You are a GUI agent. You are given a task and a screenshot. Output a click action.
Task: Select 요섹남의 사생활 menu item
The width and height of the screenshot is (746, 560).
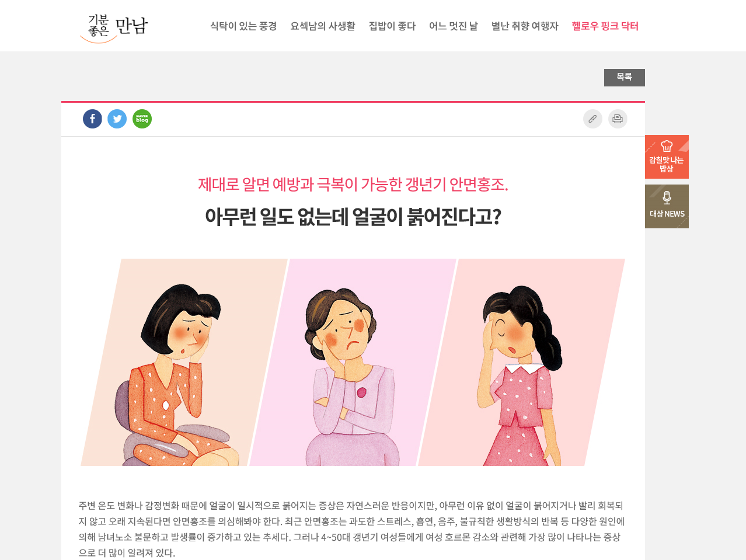point(323,26)
